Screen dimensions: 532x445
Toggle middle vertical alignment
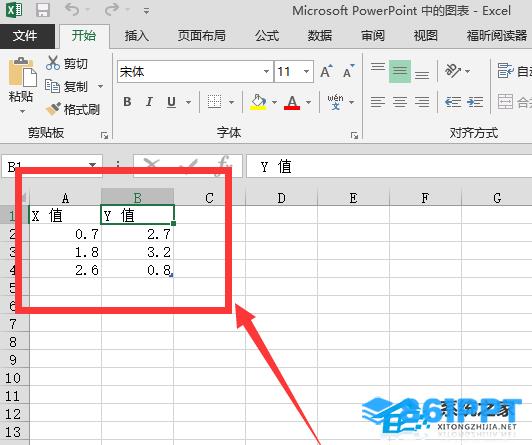pyautogui.click(x=400, y=72)
